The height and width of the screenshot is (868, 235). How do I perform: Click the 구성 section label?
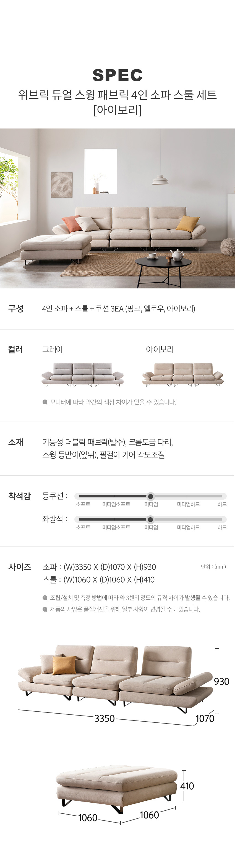click(x=16, y=309)
